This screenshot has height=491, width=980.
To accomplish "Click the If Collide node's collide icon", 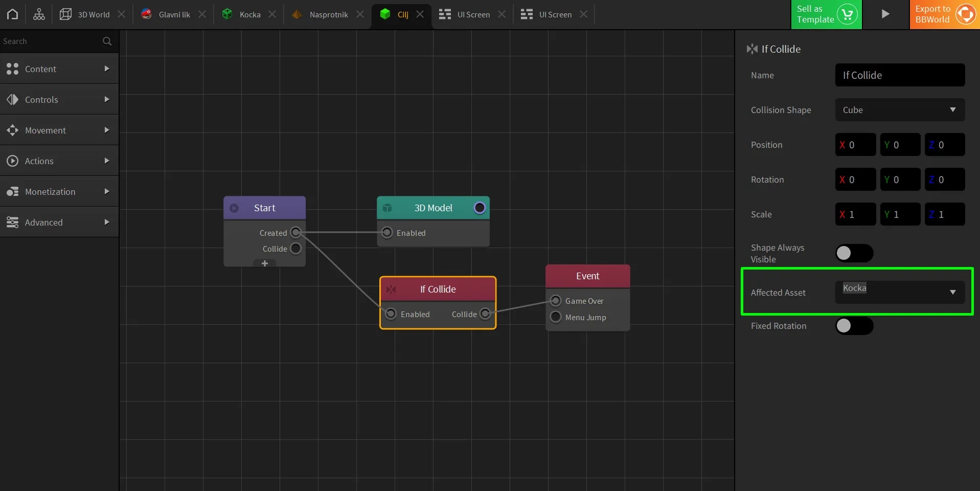I will click(391, 289).
